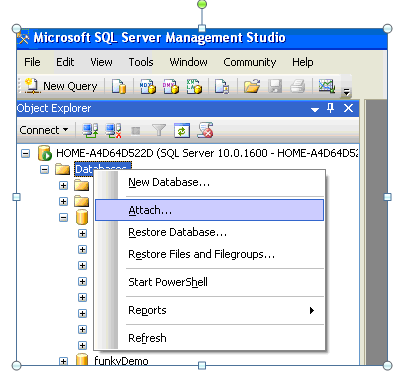
Task: Click the Activity Monitor icon
Action: (327, 86)
